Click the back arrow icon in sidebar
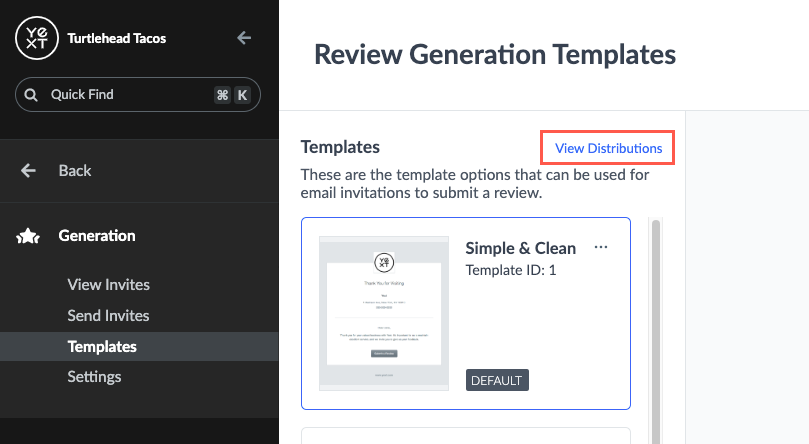 (29, 171)
